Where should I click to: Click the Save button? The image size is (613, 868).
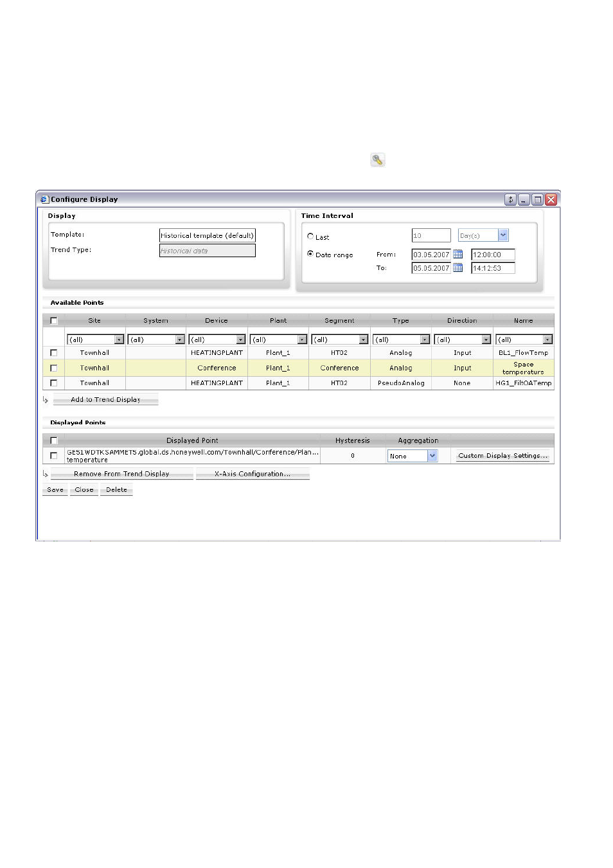pos(55,490)
